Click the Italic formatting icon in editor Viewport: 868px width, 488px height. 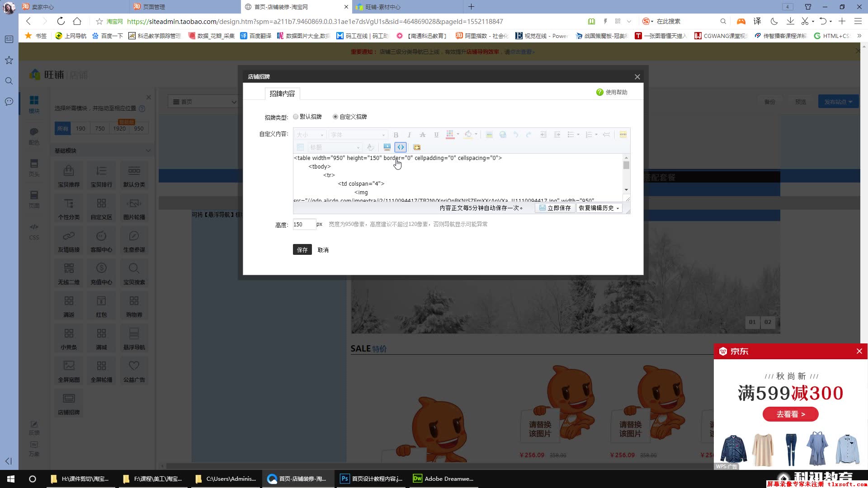(x=409, y=135)
